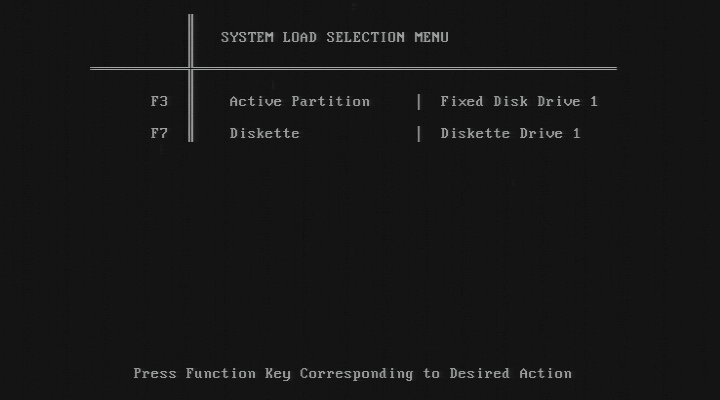Click the double vertical divider line beside F3
This screenshot has height=400, width=720.
tap(191, 101)
